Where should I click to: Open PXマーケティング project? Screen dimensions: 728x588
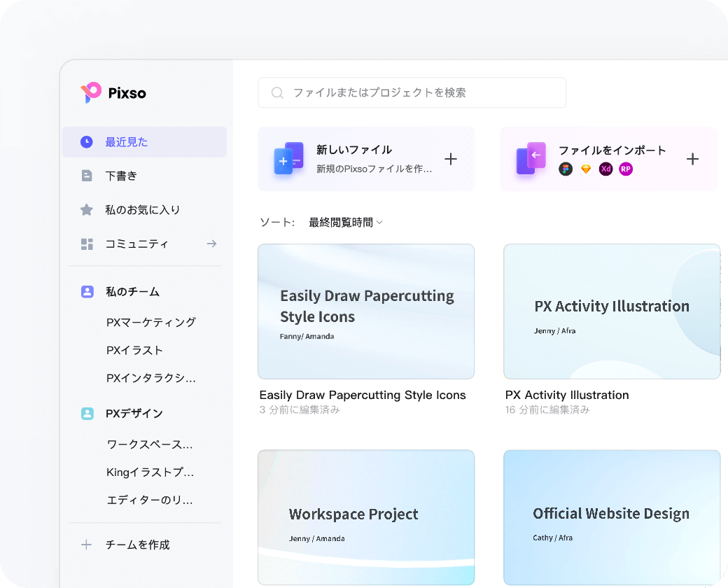(151, 322)
